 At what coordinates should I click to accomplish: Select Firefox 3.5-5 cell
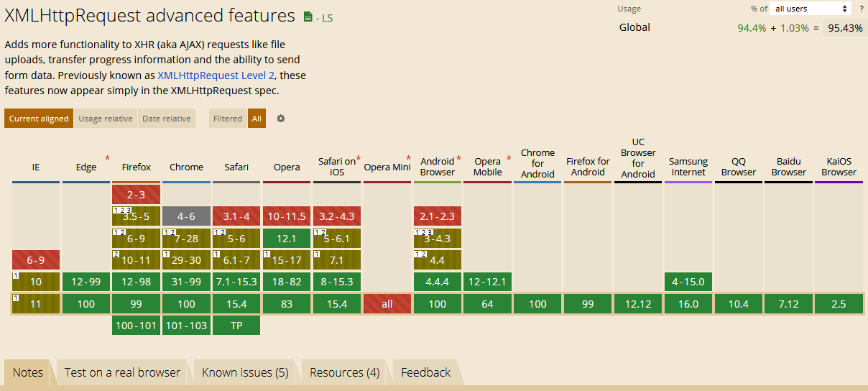136,216
